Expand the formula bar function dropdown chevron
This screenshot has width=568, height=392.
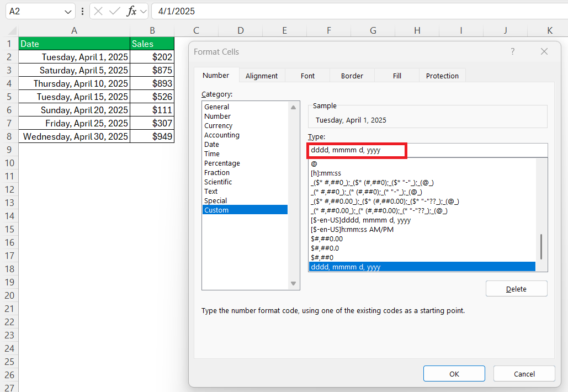(144, 12)
